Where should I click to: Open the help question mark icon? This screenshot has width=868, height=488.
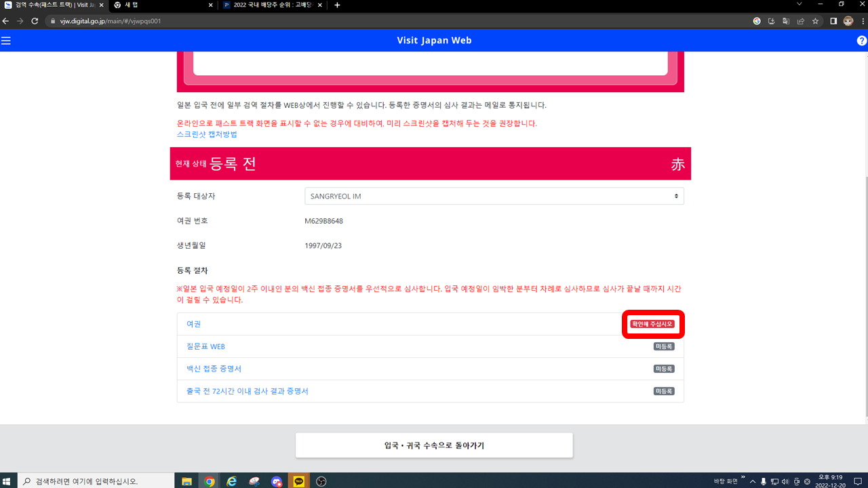point(862,41)
